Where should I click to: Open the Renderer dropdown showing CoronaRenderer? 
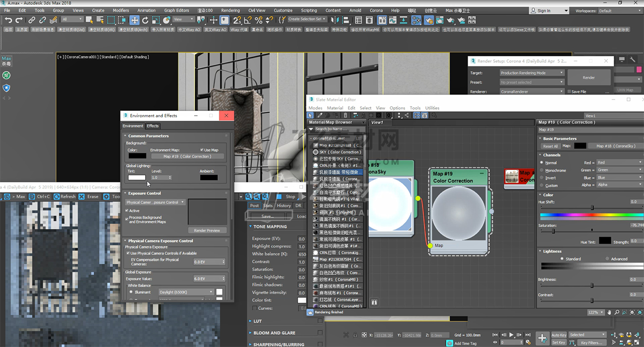(532, 92)
